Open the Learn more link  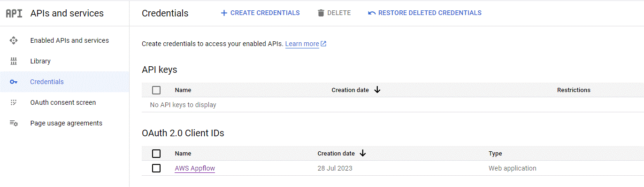pos(302,44)
